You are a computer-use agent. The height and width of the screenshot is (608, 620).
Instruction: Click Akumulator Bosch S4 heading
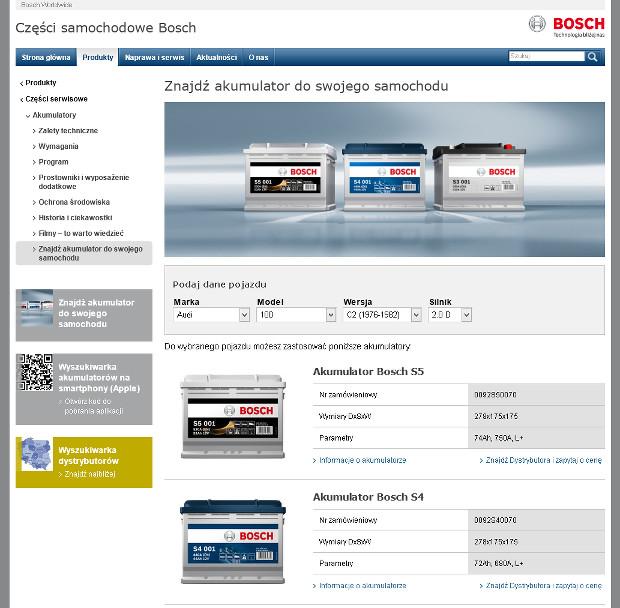(x=368, y=497)
